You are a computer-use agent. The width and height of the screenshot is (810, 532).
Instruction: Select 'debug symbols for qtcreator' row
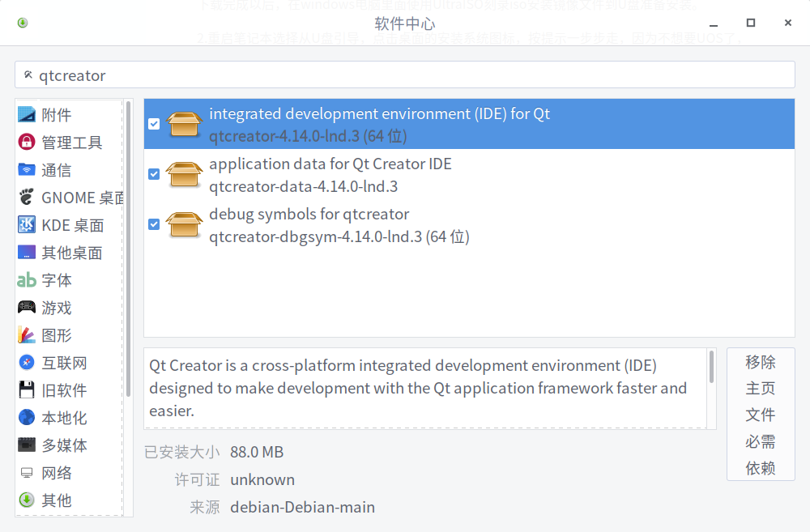[x=469, y=224]
